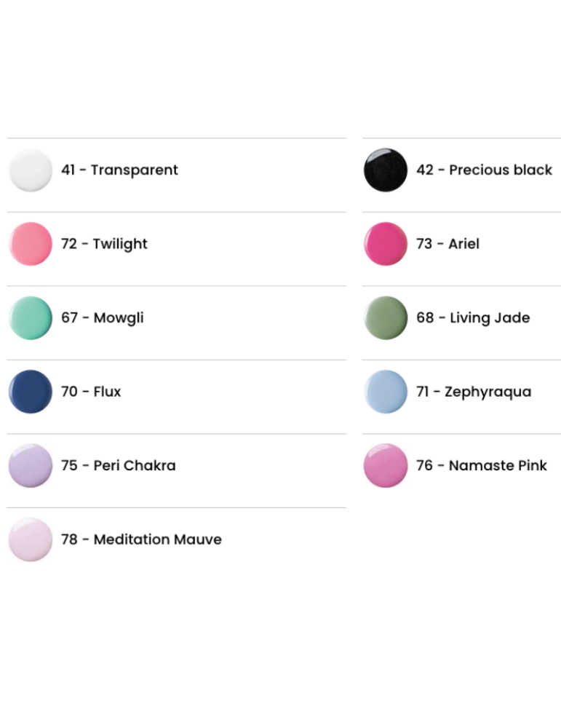Screen dimensions: 561x728
Task: Pick the light blue Zephyraqua swatch
Action: tap(386, 392)
